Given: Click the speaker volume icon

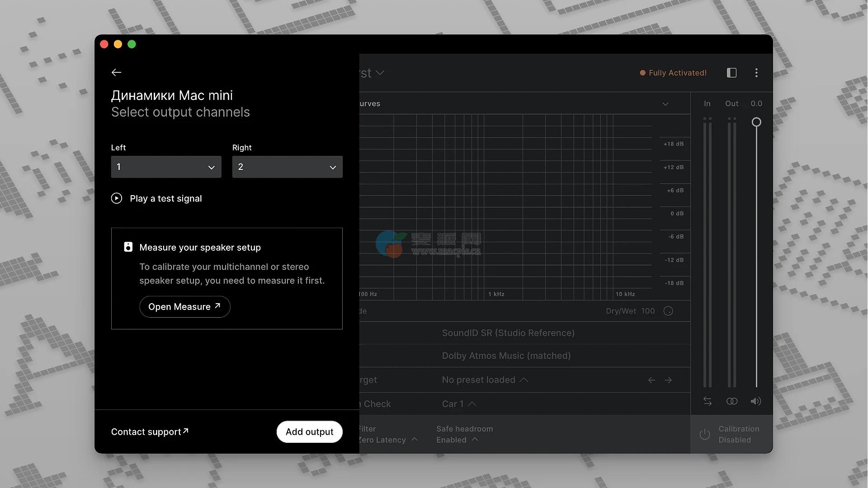Looking at the screenshot, I should (755, 401).
